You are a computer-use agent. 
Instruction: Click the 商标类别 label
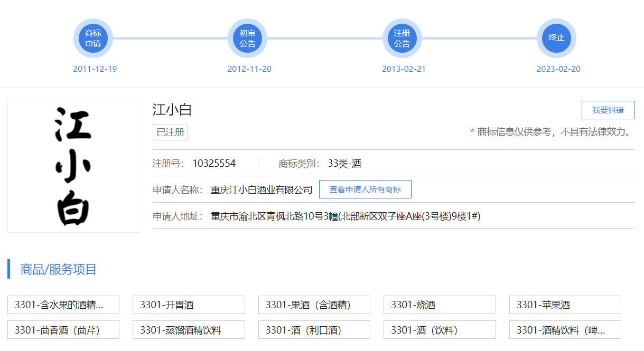pos(300,164)
